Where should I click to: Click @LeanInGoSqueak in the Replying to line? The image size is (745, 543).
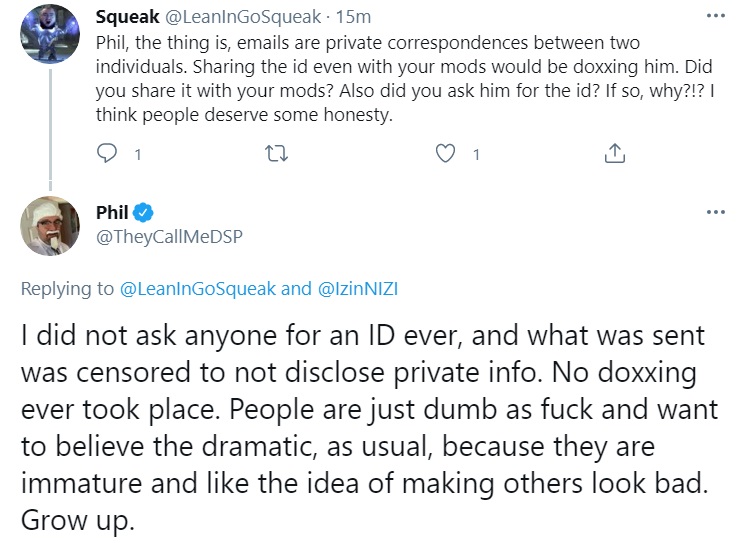click(197, 288)
